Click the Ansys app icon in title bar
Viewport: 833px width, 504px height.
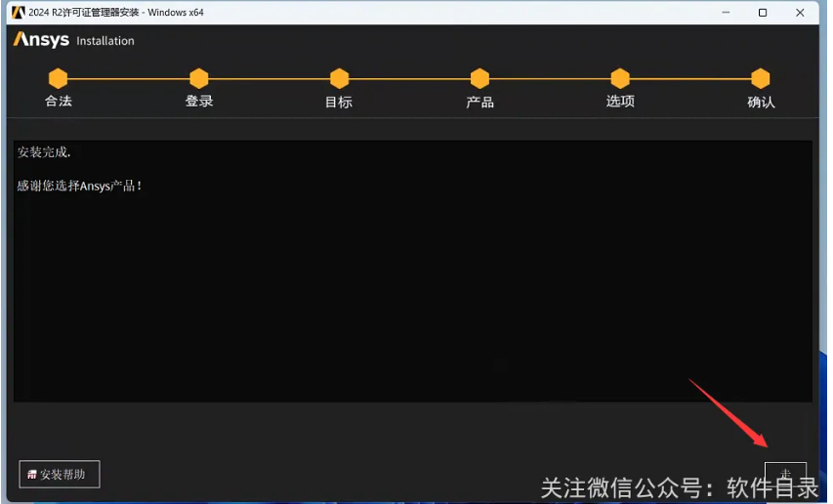(18, 12)
